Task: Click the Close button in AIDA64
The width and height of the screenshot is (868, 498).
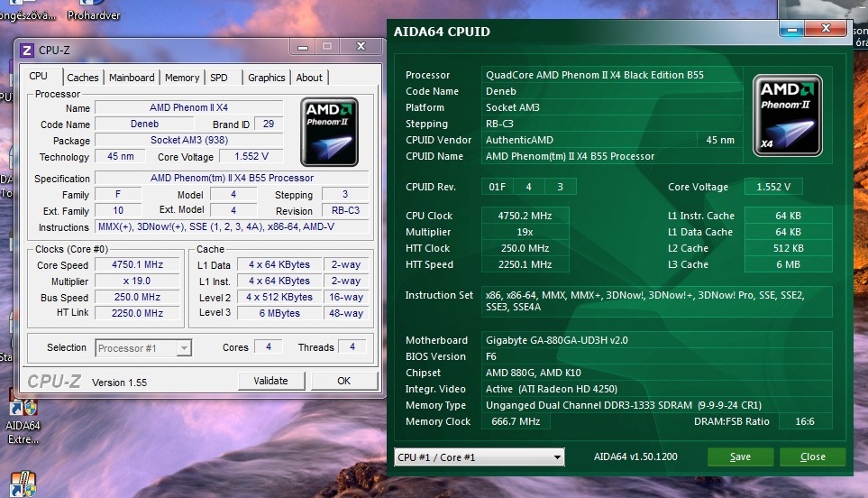Action: [813, 457]
